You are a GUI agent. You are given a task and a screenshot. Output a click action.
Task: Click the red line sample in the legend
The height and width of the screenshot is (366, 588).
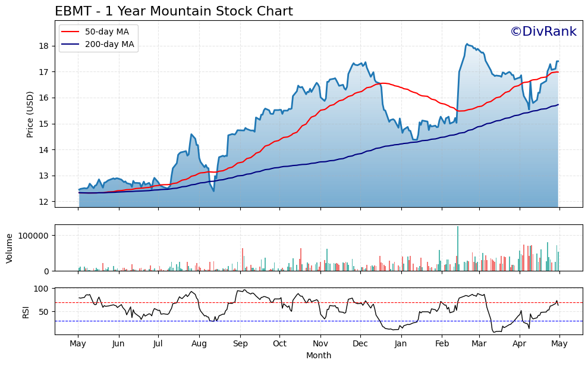pos(71,32)
